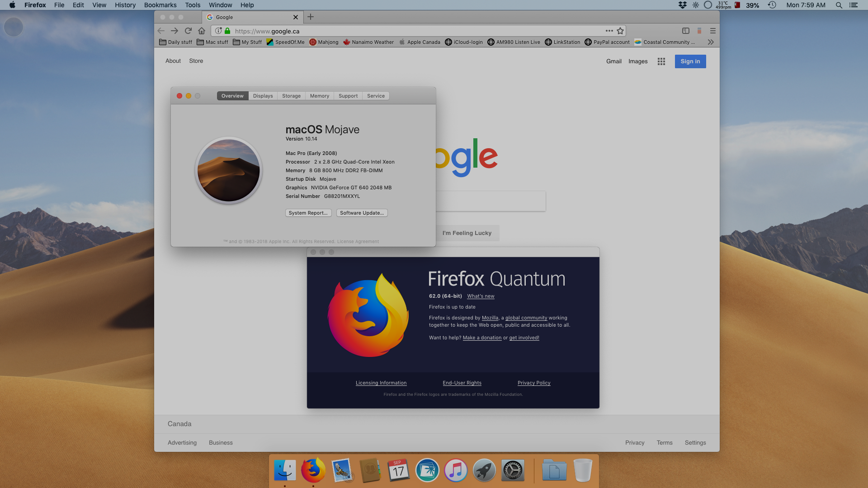Click the What's new link
The width and height of the screenshot is (868, 488).
click(x=481, y=296)
